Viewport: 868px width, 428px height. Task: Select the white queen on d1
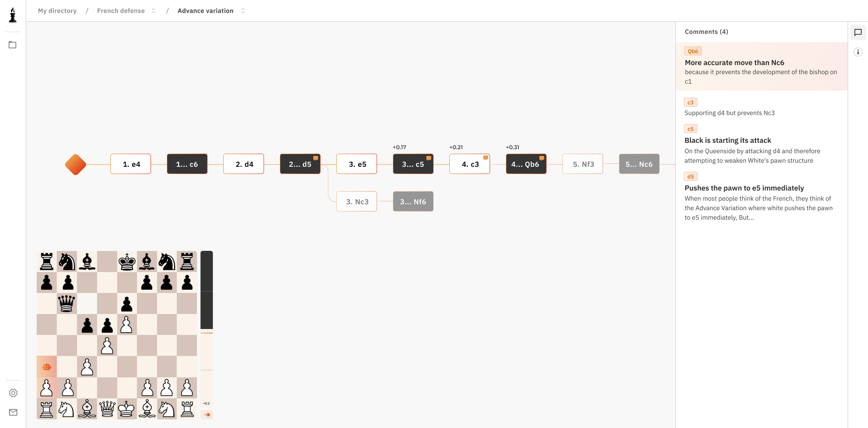(x=107, y=409)
